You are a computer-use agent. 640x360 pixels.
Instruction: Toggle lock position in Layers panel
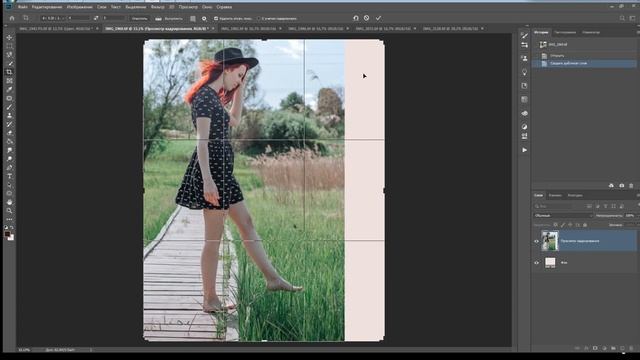pos(570,225)
